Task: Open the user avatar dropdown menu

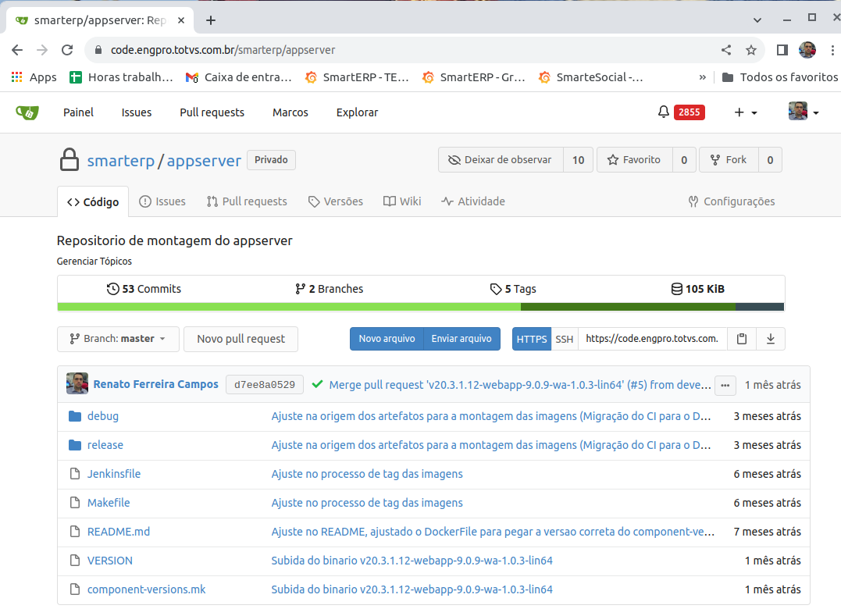Action: [804, 112]
